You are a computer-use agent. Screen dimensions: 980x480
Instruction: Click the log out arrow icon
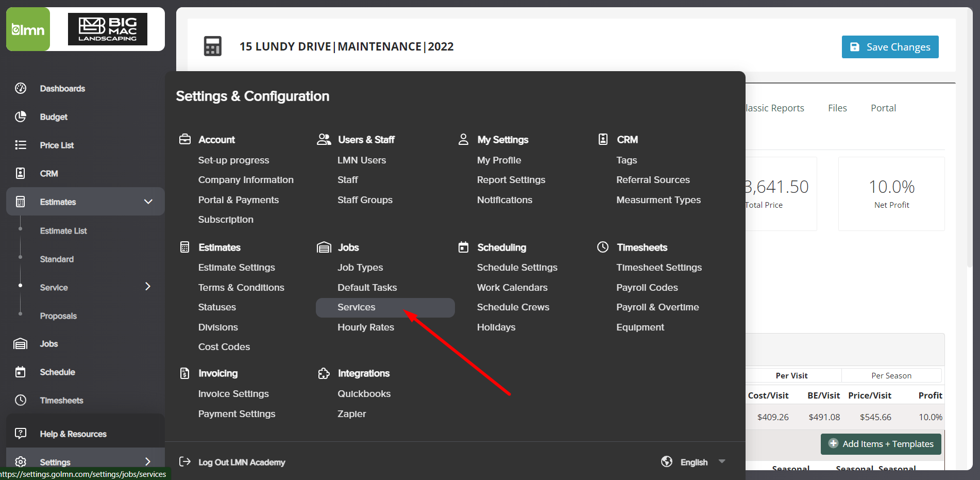coord(185,461)
